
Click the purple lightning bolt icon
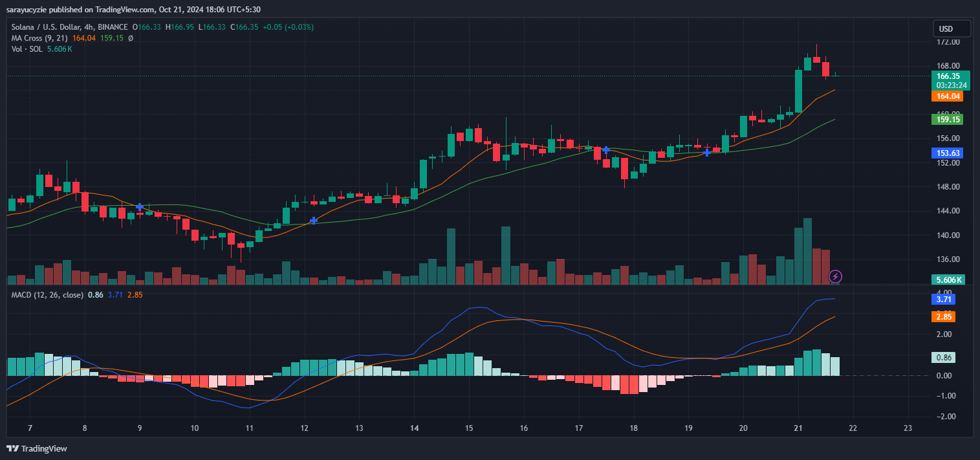tap(834, 277)
